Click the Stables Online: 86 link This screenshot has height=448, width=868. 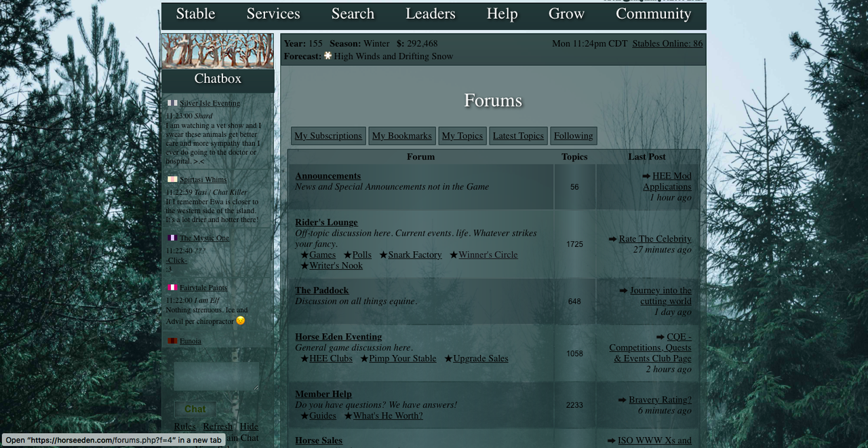tap(667, 43)
